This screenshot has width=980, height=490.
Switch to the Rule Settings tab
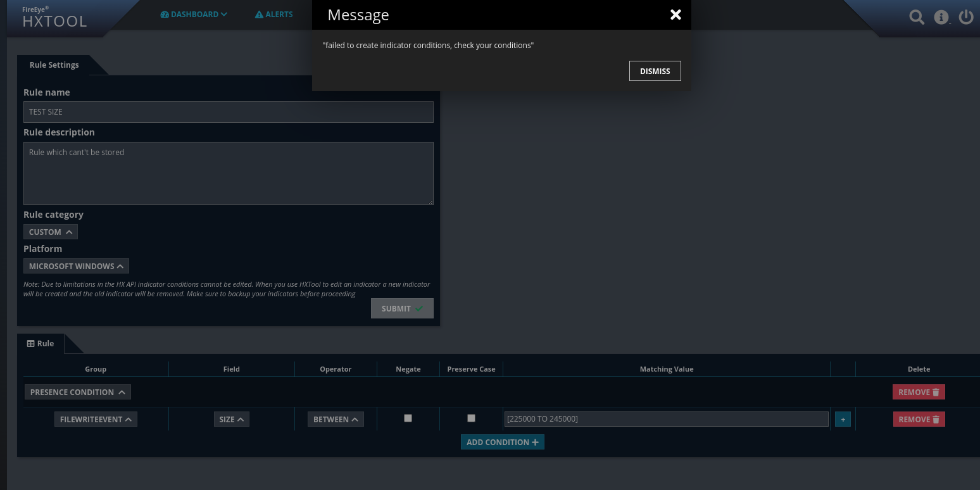click(54, 65)
